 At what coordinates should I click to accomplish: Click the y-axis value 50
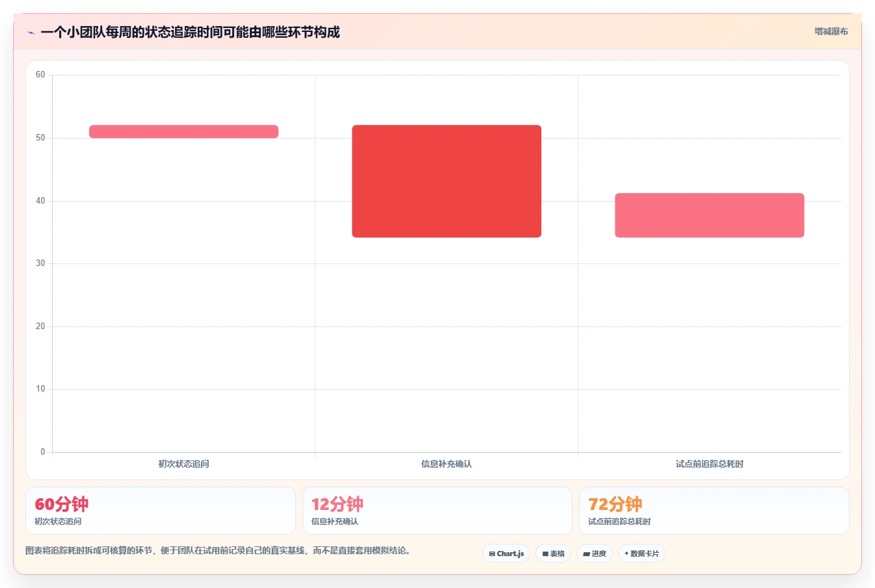[x=40, y=138]
